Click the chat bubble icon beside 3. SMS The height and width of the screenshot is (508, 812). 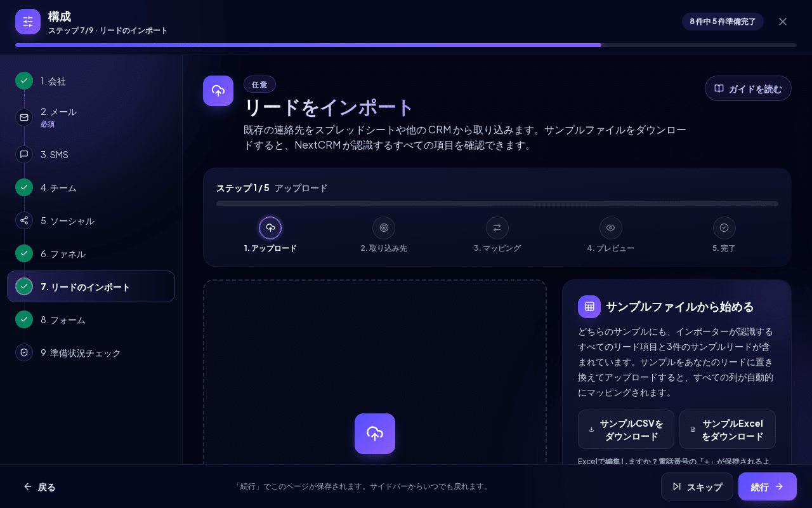pos(24,154)
